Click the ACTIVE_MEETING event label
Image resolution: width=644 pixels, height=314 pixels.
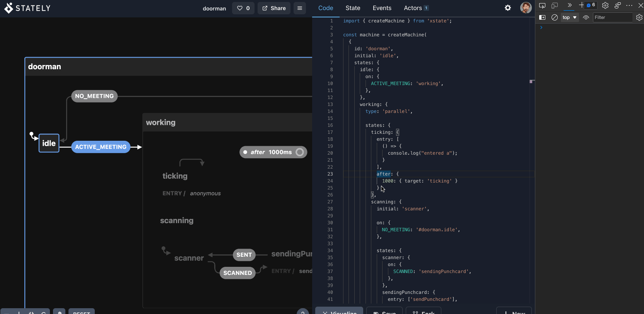coord(101,147)
